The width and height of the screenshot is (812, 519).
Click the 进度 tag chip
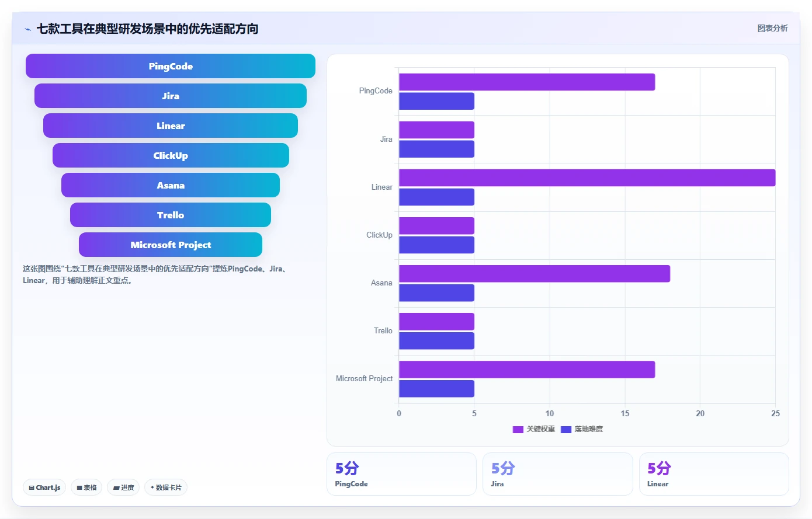coord(123,487)
